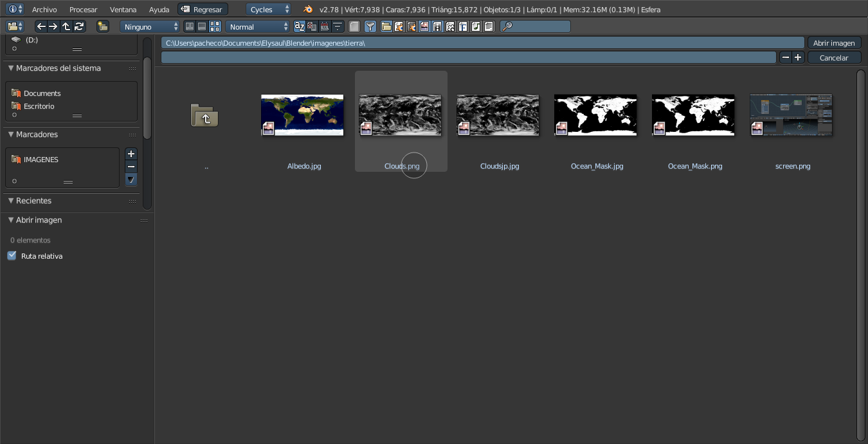
Task: Toggle the show folders filter
Action: [x=386, y=26]
